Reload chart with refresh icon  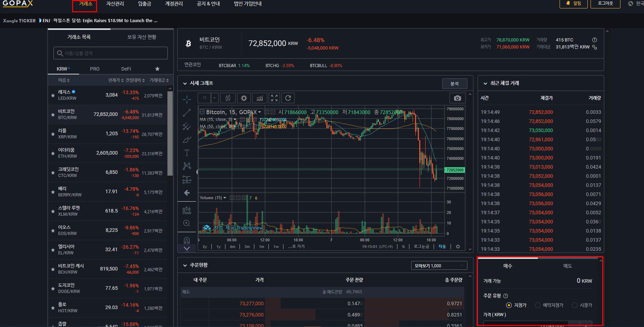tap(288, 98)
